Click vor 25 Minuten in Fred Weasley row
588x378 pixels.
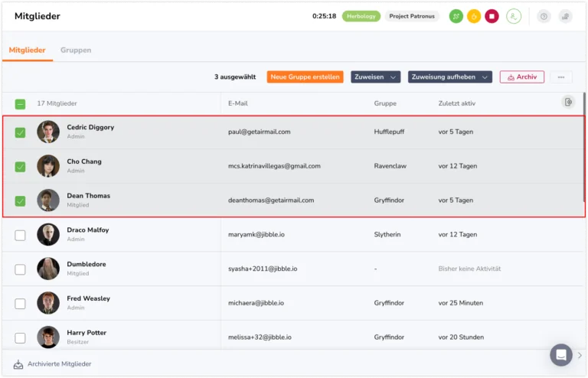point(460,303)
